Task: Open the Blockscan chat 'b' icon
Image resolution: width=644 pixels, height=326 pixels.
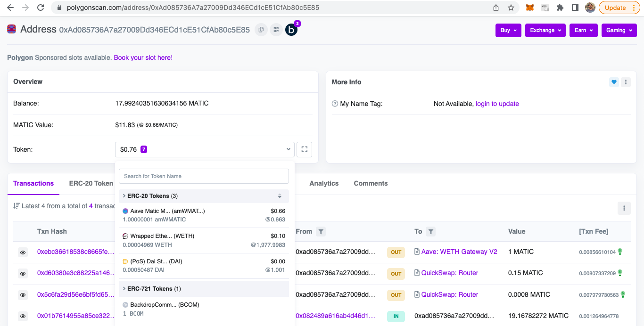Action: pyautogui.click(x=291, y=30)
